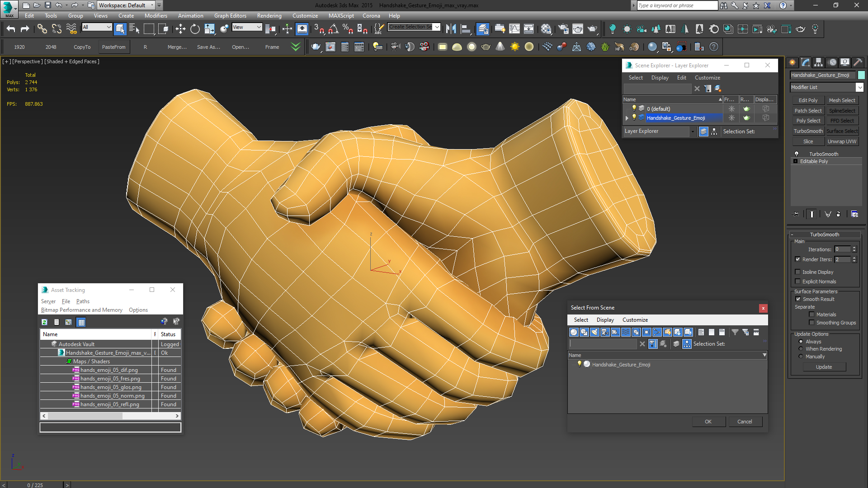The width and height of the screenshot is (868, 488).
Task: Enable Explicit Normals checkbox
Action: click(798, 282)
